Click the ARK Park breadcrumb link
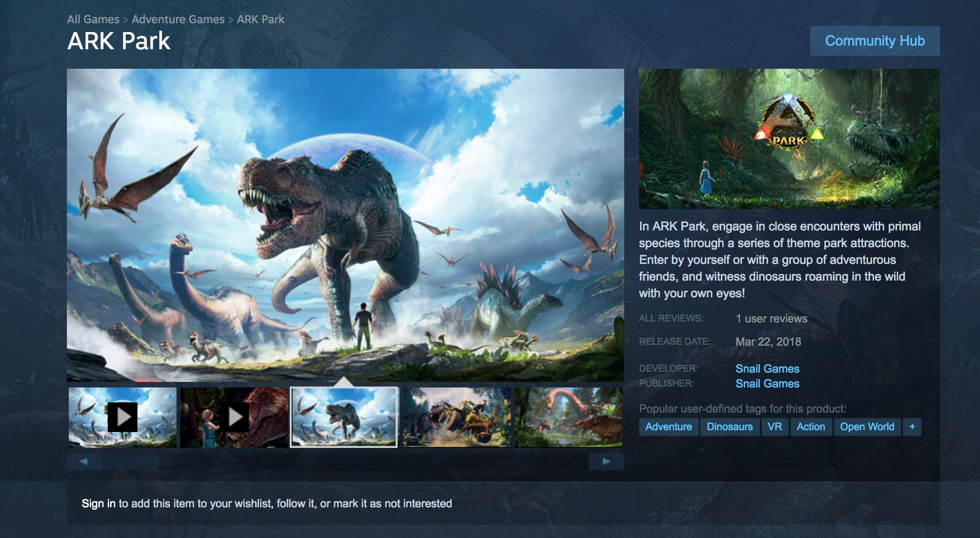 260,19
